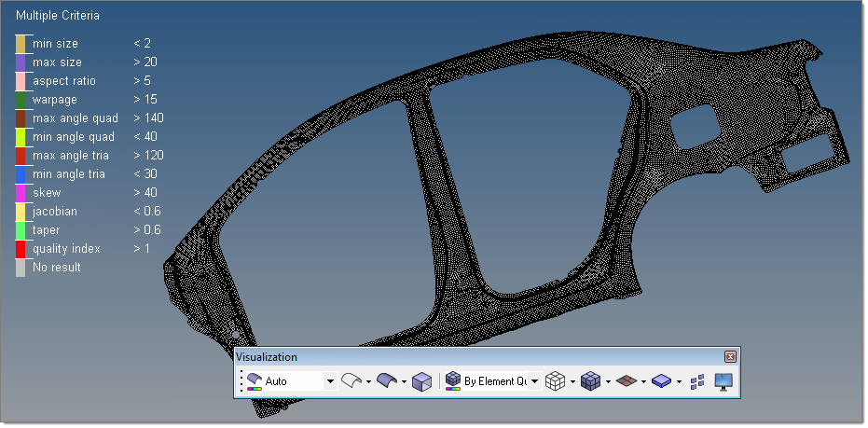Click the shaded elements cube icon

tap(589, 381)
